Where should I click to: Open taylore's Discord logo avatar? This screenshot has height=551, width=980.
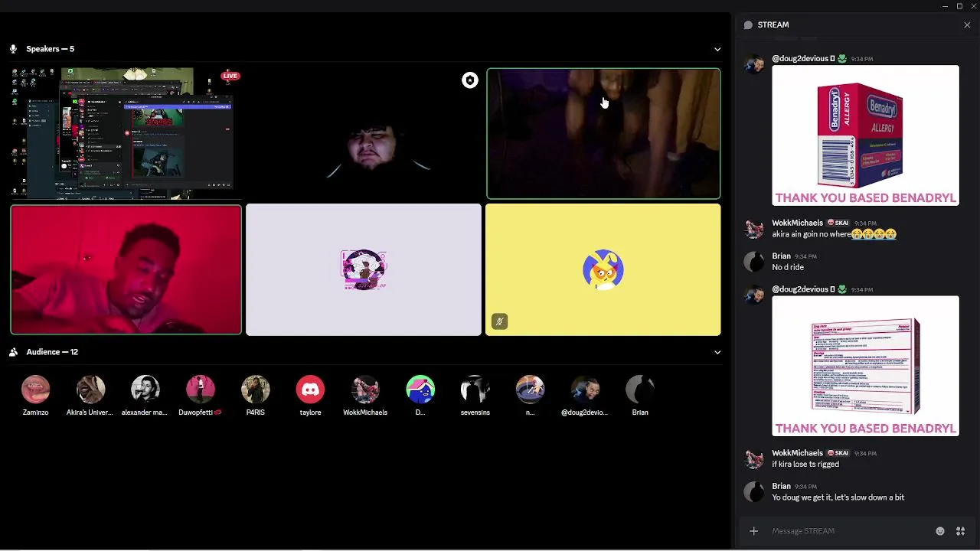310,390
